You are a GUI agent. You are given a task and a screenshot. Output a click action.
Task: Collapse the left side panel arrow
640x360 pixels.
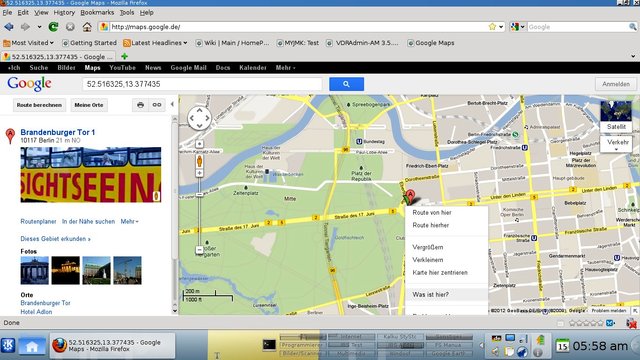coord(172,104)
